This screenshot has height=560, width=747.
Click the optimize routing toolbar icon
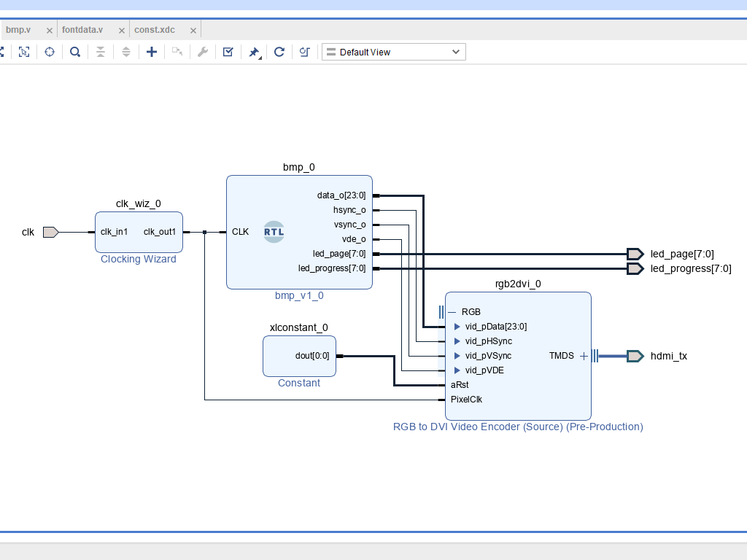(x=305, y=52)
